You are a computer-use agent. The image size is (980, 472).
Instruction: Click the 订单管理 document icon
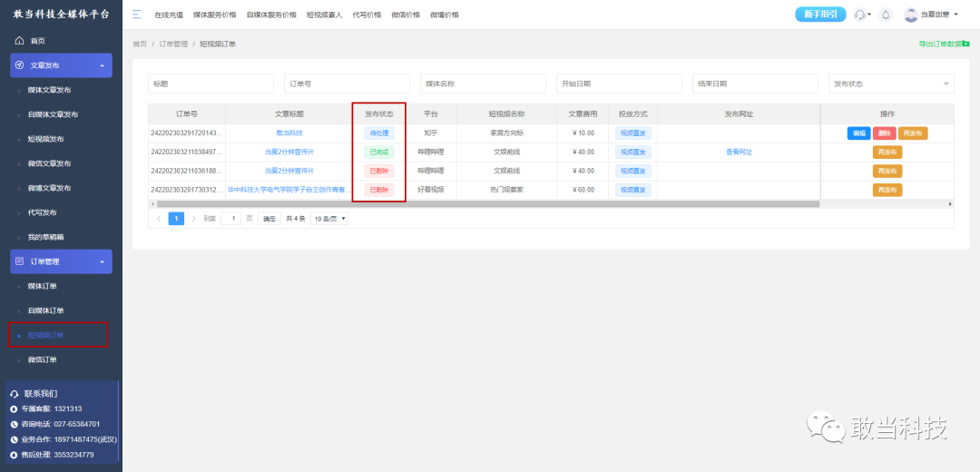point(19,261)
